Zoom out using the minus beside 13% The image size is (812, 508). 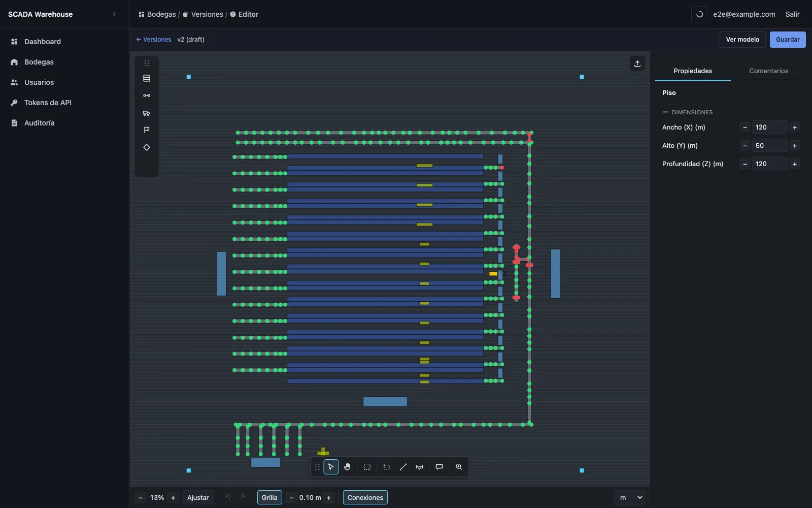(x=141, y=498)
